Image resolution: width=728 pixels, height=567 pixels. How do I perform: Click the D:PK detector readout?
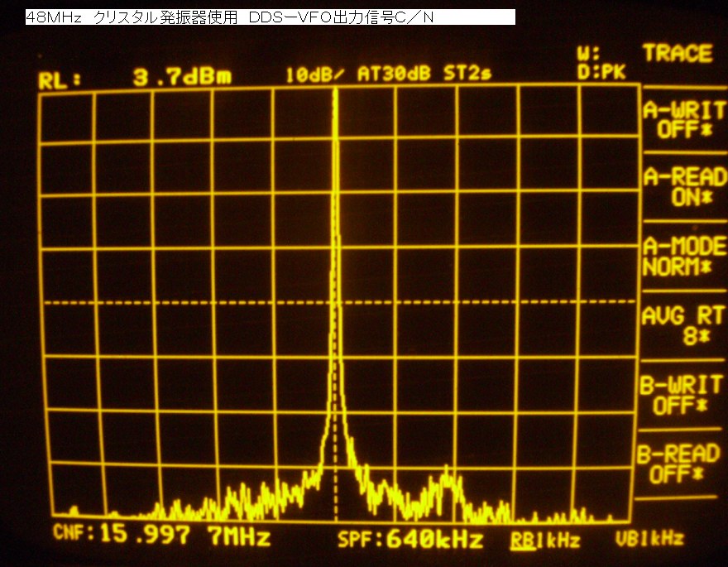(x=601, y=72)
